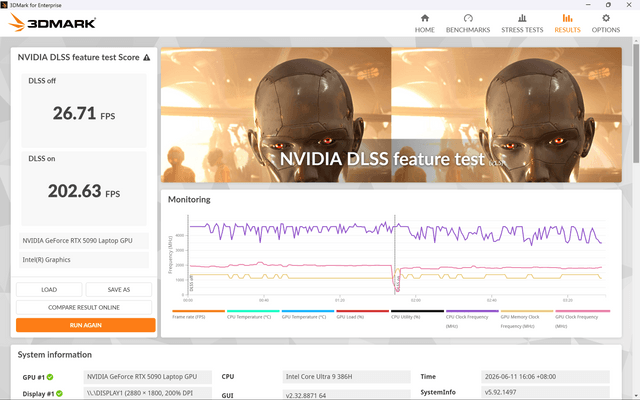Click the LOAD button
This screenshot has height=400, width=640.
point(49,290)
